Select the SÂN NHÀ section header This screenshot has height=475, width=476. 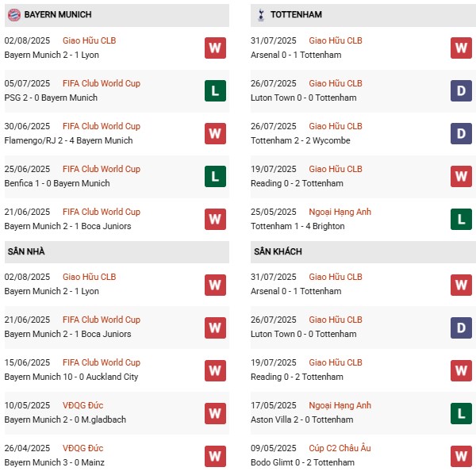(26, 251)
